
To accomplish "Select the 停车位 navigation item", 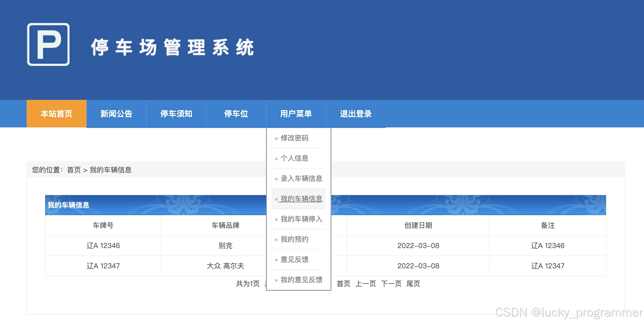I will click(x=236, y=114).
